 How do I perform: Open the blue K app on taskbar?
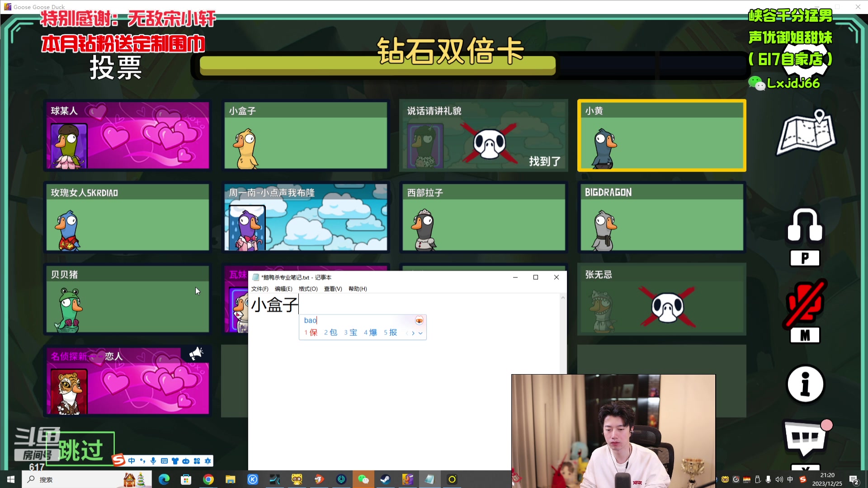click(x=253, y=479)
